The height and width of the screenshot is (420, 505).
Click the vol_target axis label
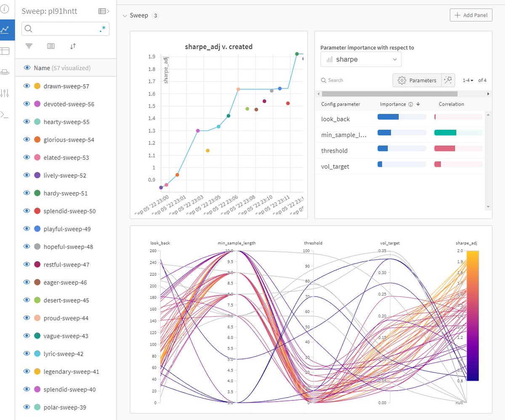click(390, 243)
